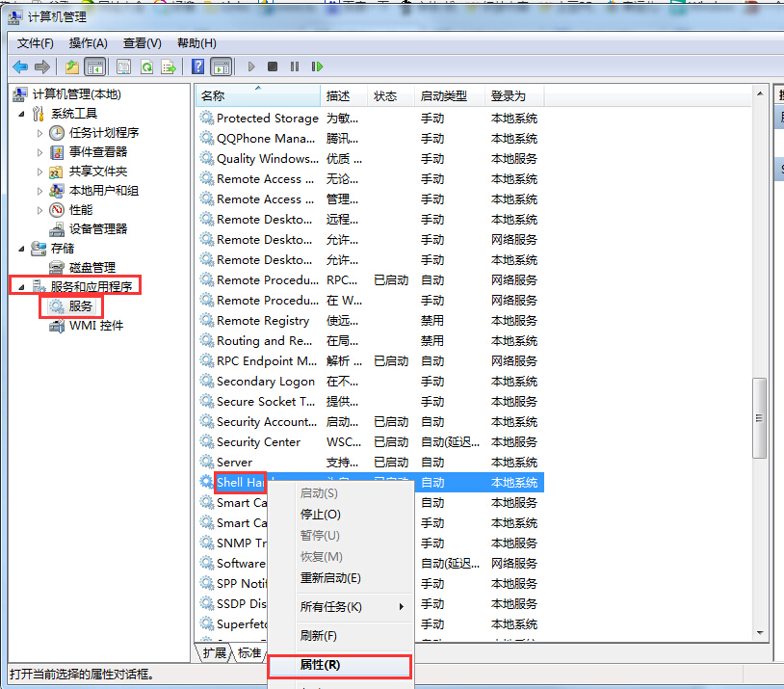
Task: Choose 刷新(F) in context menu
Action: [x=318, y=636]
